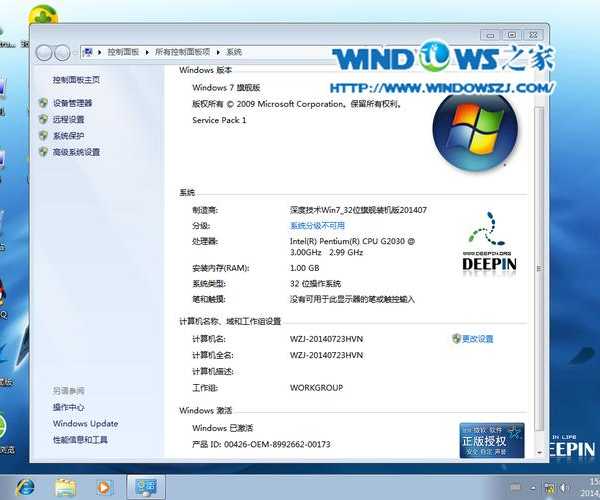The height and width of the screenshot is (500, 600).
Task: Open 设备管理器 link
Action: click(72, 103)
